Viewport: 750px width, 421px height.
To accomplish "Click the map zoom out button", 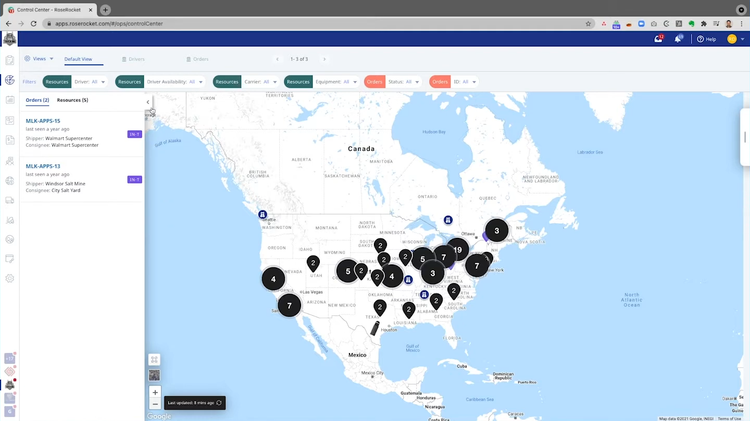I will tap(155, 405).
